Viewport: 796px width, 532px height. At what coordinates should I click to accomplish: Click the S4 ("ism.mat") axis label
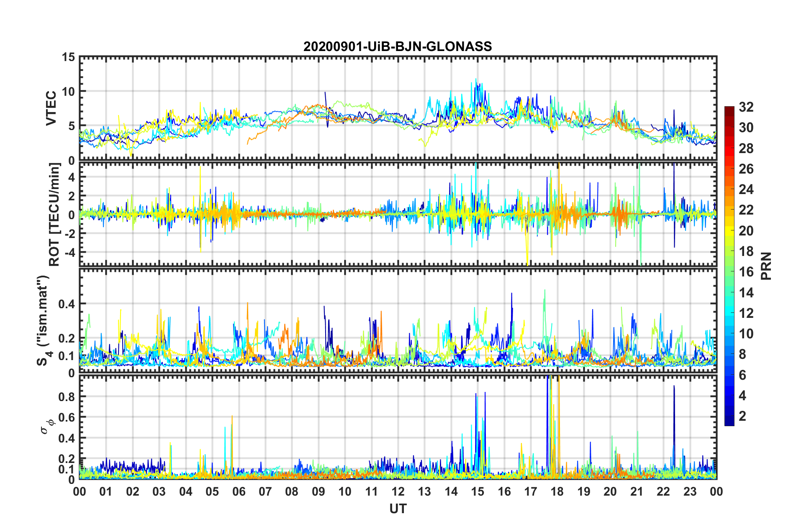click(43, 320)
